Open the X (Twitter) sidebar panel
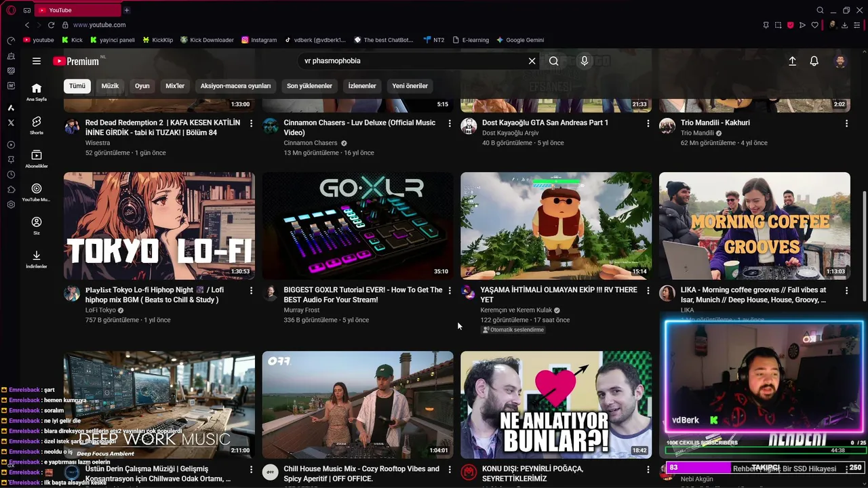Image resolution: width=868 pixels, height=488 pixels. tap(11, 123)
